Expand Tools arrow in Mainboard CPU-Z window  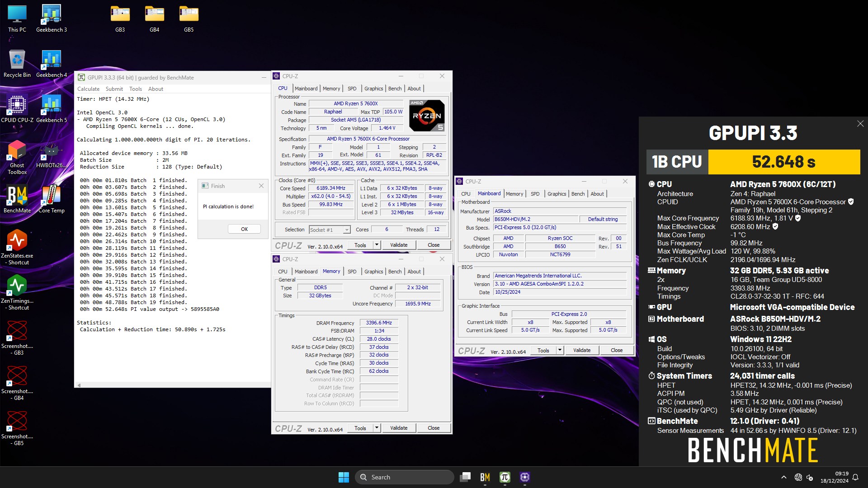tap(560, 350)
